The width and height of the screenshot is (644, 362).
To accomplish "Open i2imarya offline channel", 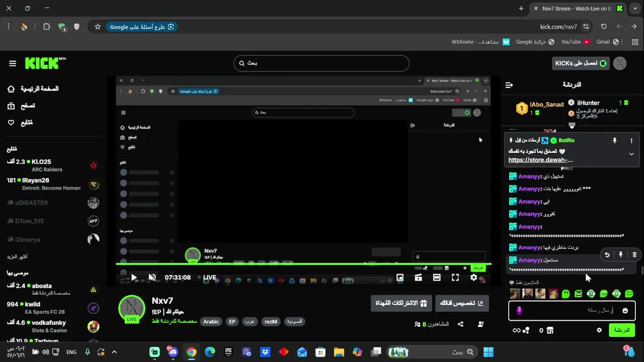I will pyautogui.click(x=52, y=239).
